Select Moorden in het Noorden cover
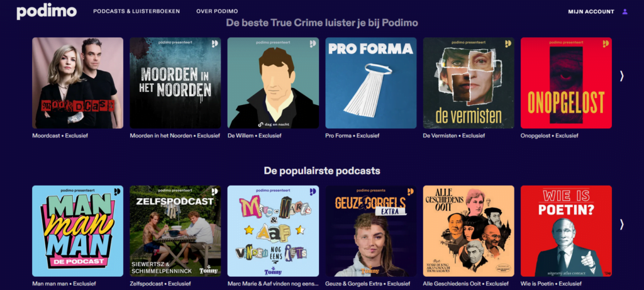Viewport: 644px width, 290px height. pos(175,83)
